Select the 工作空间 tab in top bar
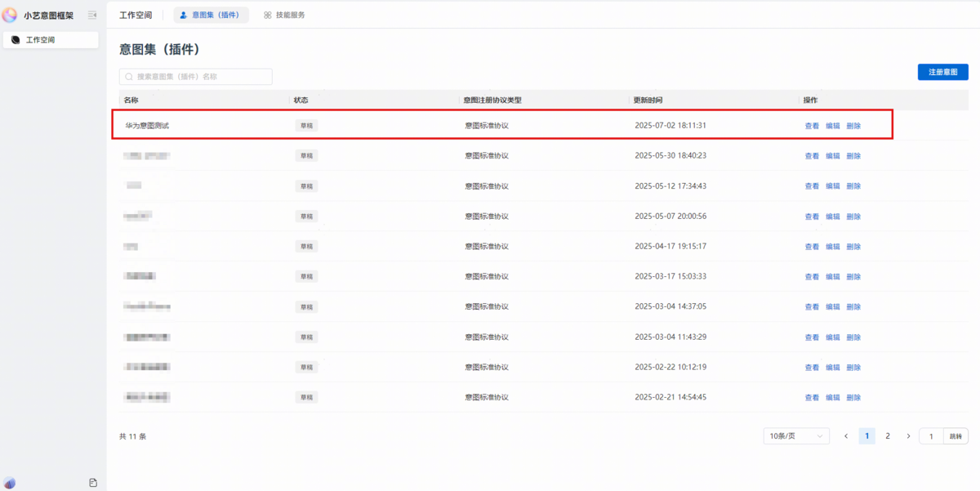The height and width of the screenshot is (491, 980). (x=136, y=15)
